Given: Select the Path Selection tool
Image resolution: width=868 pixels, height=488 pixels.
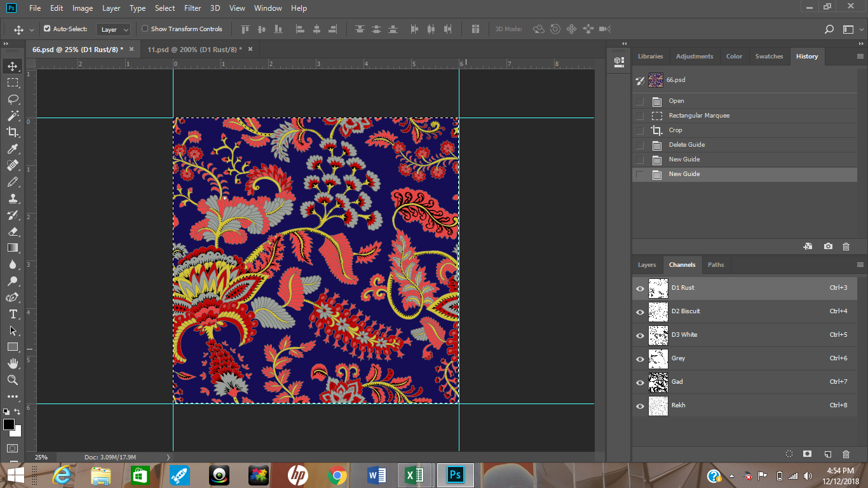Looking at the screenshot, I should point(13,330).
